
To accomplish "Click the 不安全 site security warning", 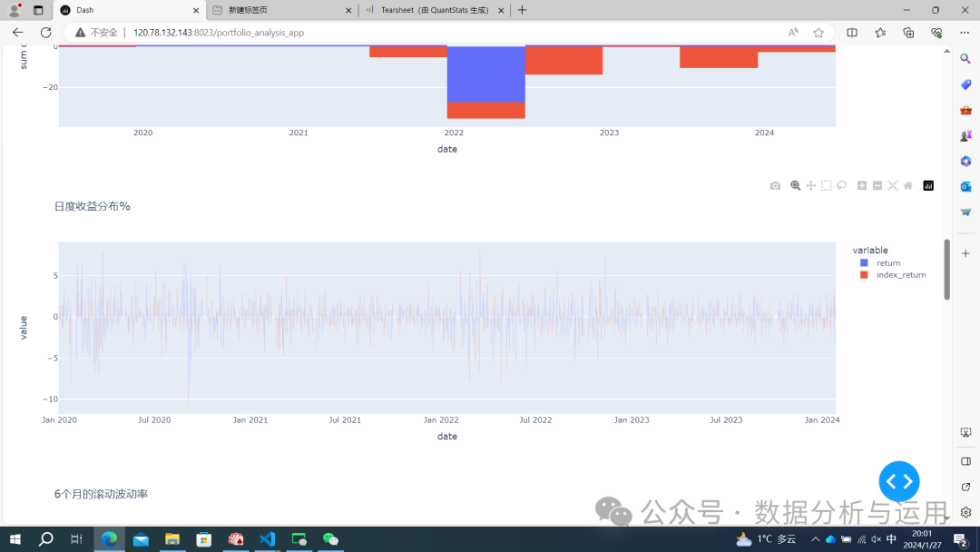I will click(96, 33).
